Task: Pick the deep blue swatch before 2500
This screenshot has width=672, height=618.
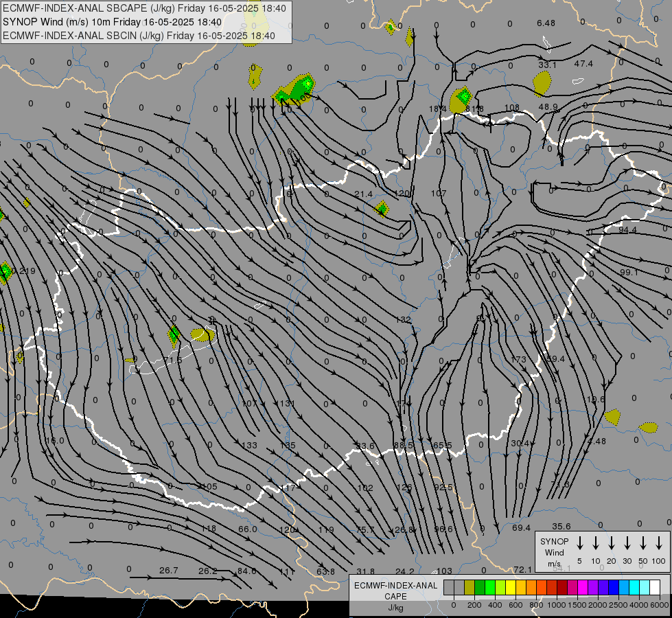Action: tap(614, 588)
